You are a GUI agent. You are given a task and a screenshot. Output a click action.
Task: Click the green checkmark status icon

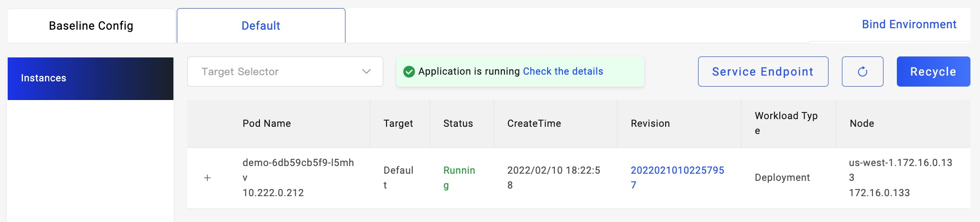pyautogui.click(x=409, y=72)
